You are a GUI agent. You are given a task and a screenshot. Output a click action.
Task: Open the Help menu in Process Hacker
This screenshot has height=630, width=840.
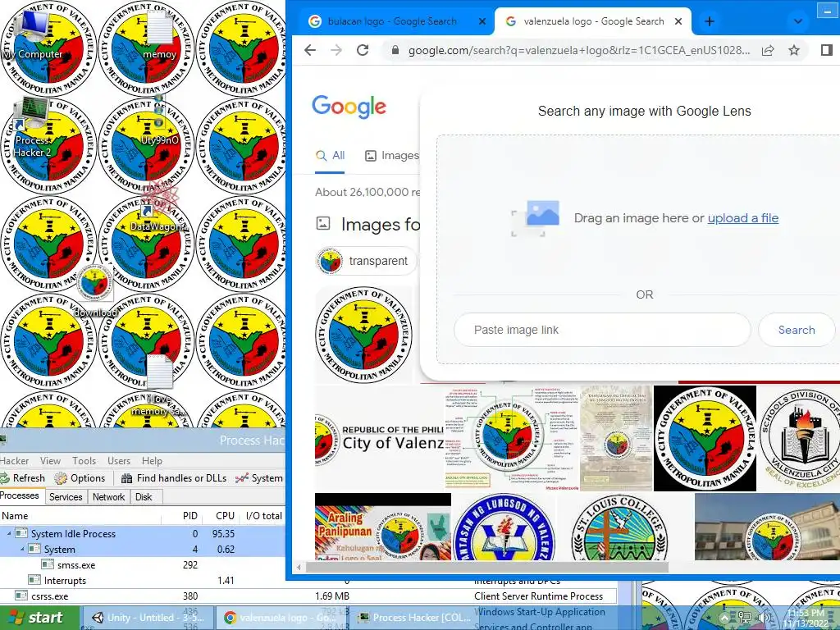152,461
